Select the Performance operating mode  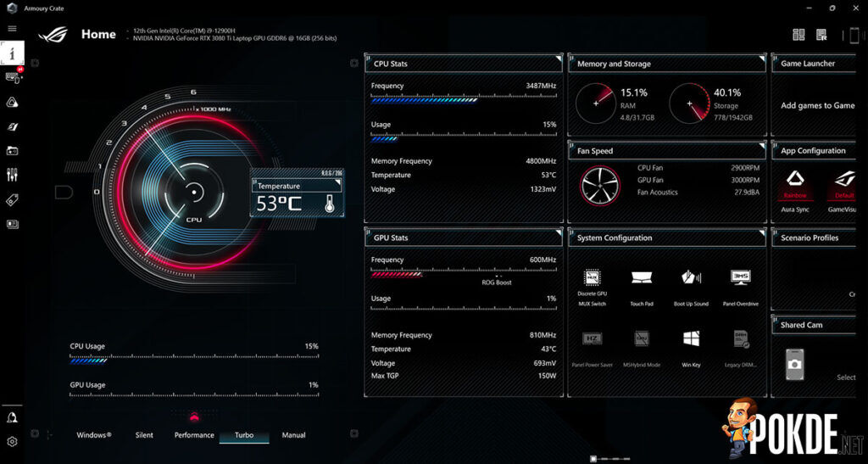point(194,435)
